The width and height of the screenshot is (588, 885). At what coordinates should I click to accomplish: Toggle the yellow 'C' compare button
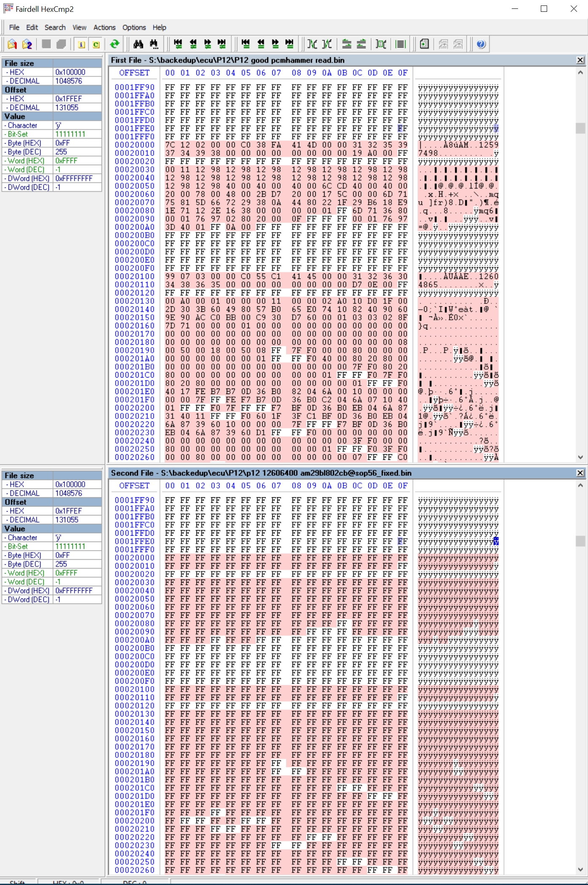click(96, 44)
